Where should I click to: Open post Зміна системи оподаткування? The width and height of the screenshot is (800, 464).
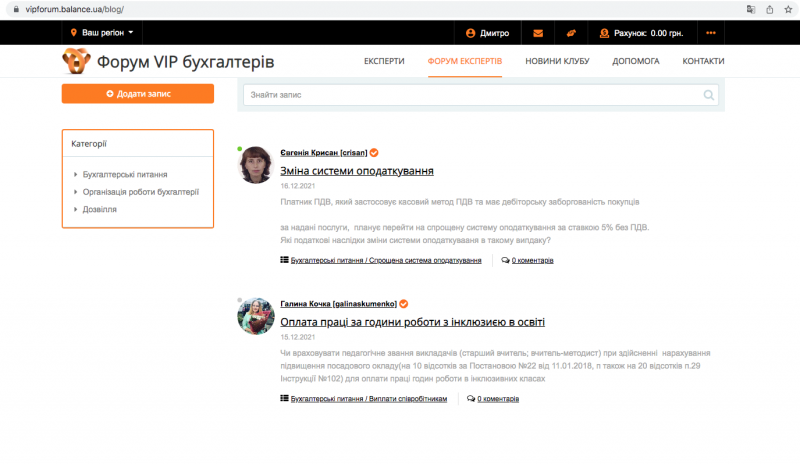357,170
